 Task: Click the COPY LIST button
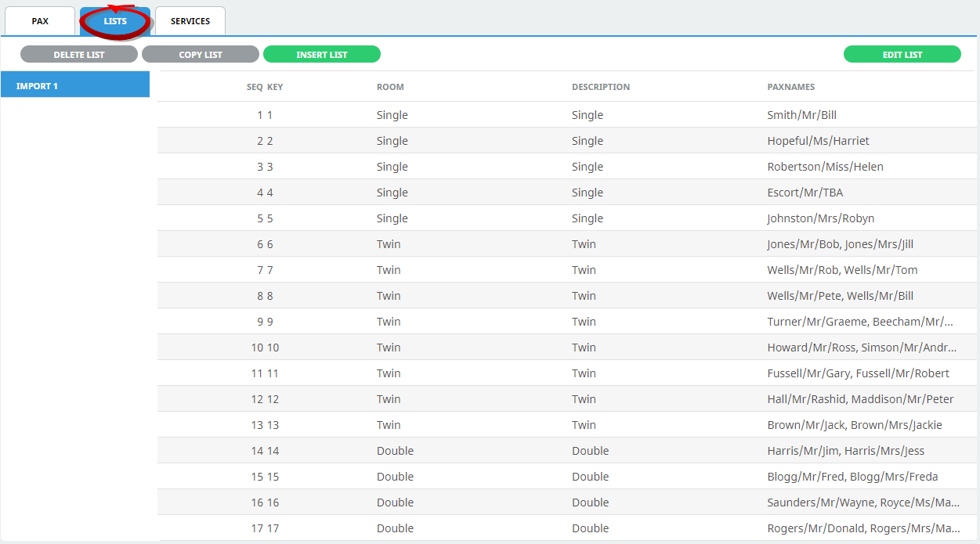201,55
